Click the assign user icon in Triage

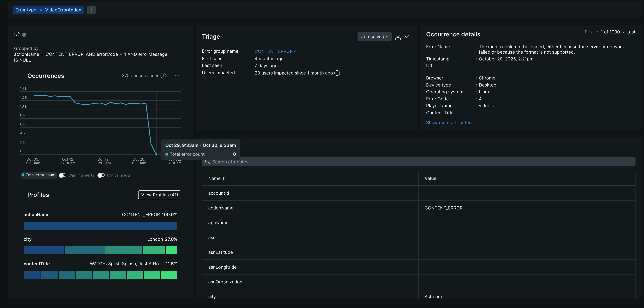398,36
